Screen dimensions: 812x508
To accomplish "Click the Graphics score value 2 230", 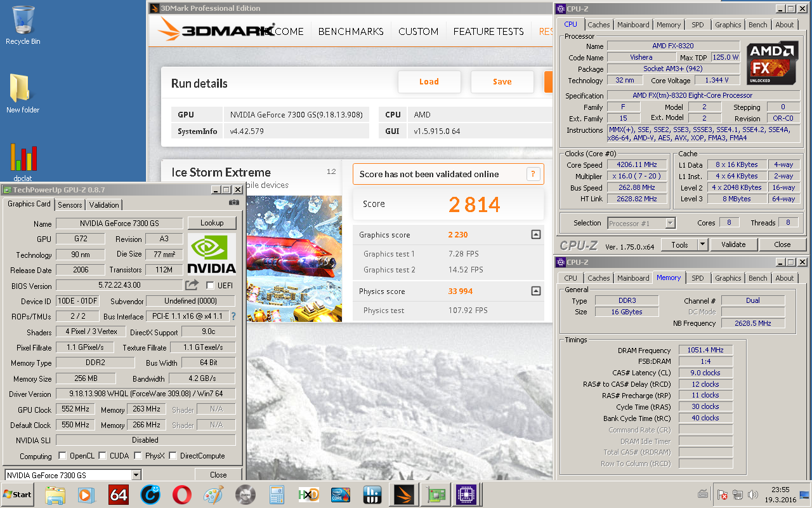I will [458, 235].
